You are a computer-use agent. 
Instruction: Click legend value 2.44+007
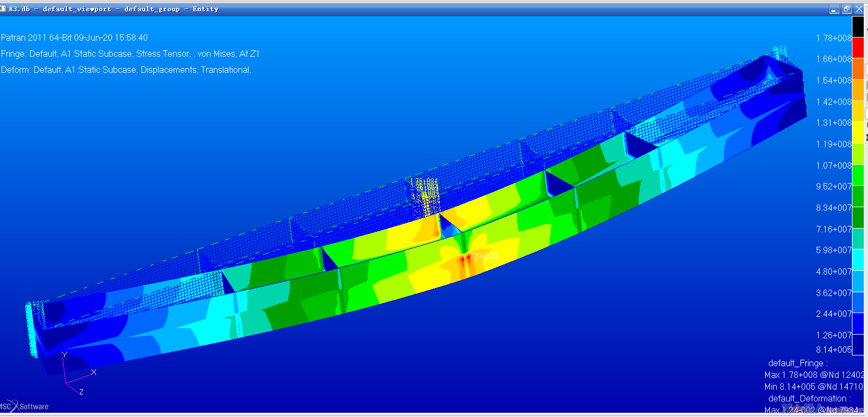click(834, 314)
